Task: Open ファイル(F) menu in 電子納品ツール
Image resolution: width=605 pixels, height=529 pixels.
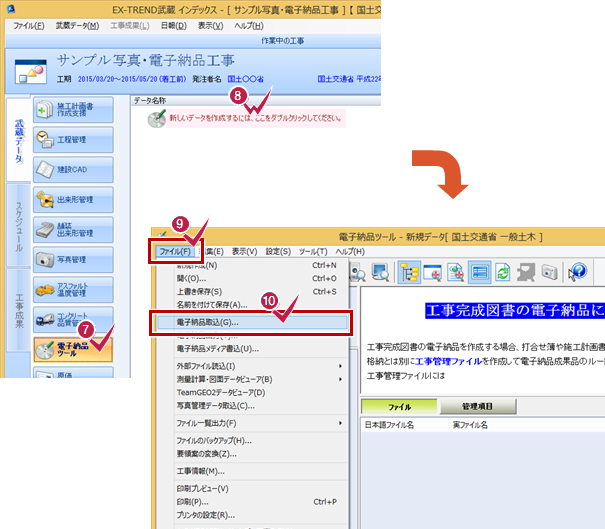Action: pos(175,252)
